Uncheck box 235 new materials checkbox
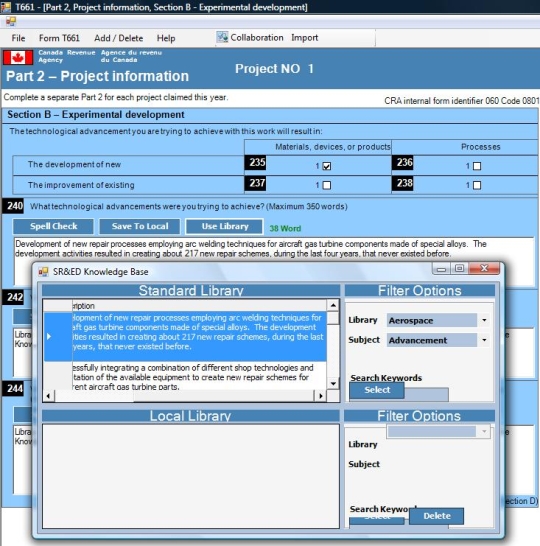This screenshot has height=546, width=540. (327, 166)
